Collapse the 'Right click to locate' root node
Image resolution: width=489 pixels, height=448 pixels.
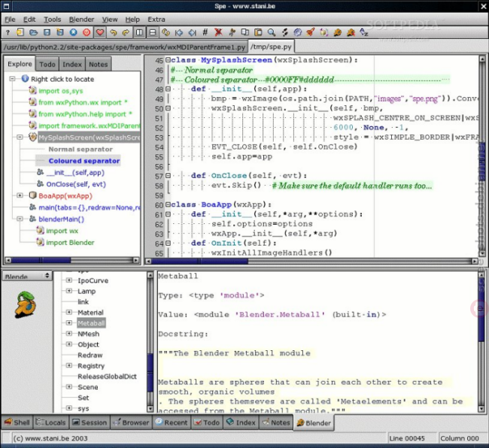coord(12,79)
